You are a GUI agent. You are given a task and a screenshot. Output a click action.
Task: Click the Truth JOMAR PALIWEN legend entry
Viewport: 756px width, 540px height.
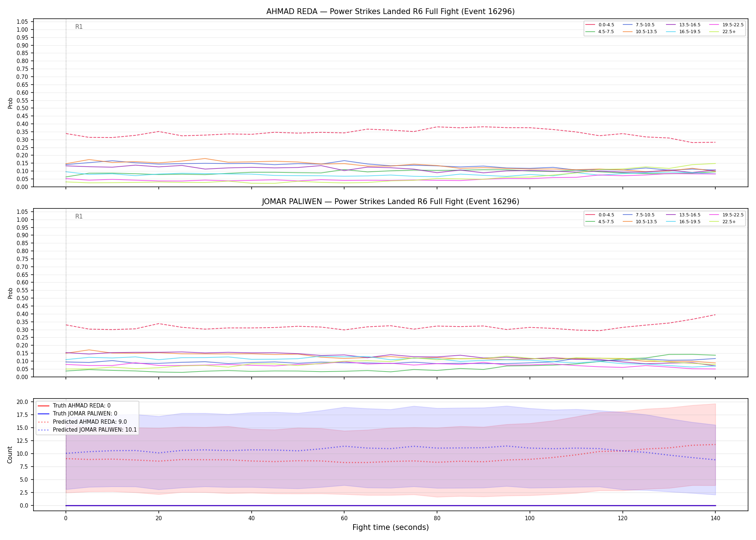pyautogui.click(x=77, y=414)
